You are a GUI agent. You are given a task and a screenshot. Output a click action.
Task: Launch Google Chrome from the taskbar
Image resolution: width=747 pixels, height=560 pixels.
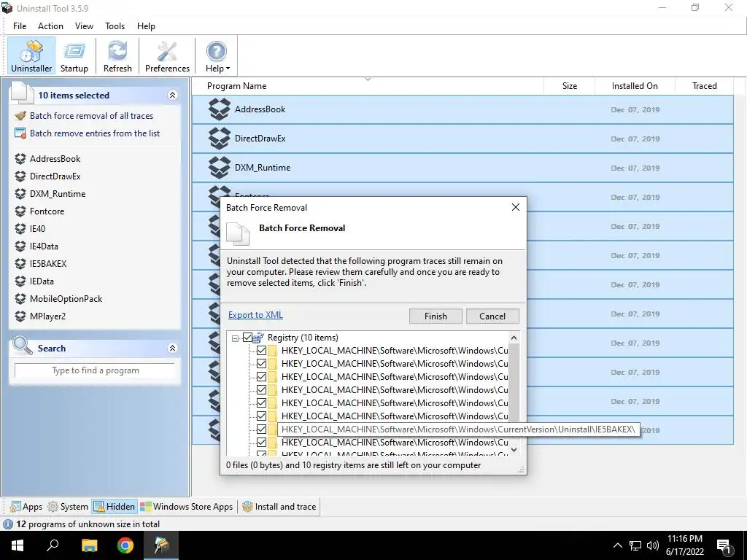pyautogui.click(x=125, y=545)
